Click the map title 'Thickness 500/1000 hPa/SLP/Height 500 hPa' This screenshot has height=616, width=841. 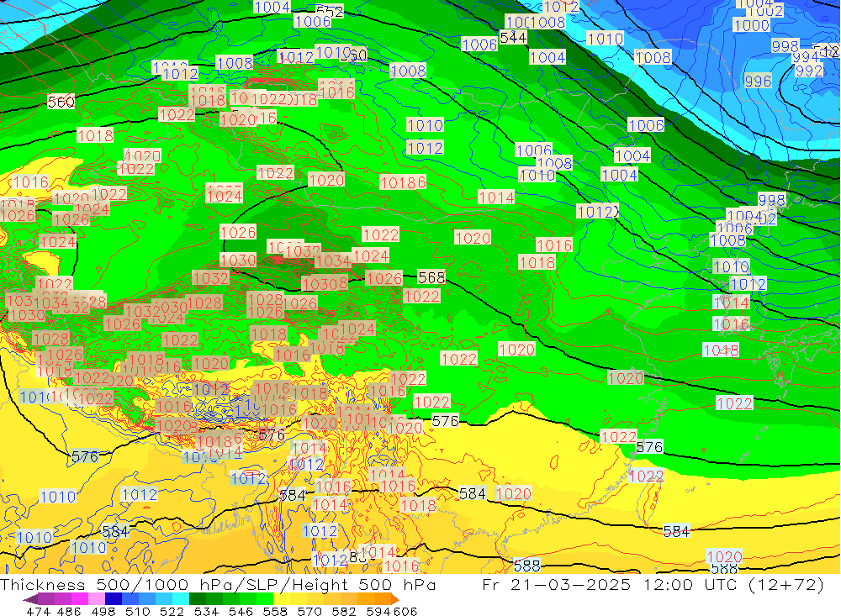click(218, 584)
